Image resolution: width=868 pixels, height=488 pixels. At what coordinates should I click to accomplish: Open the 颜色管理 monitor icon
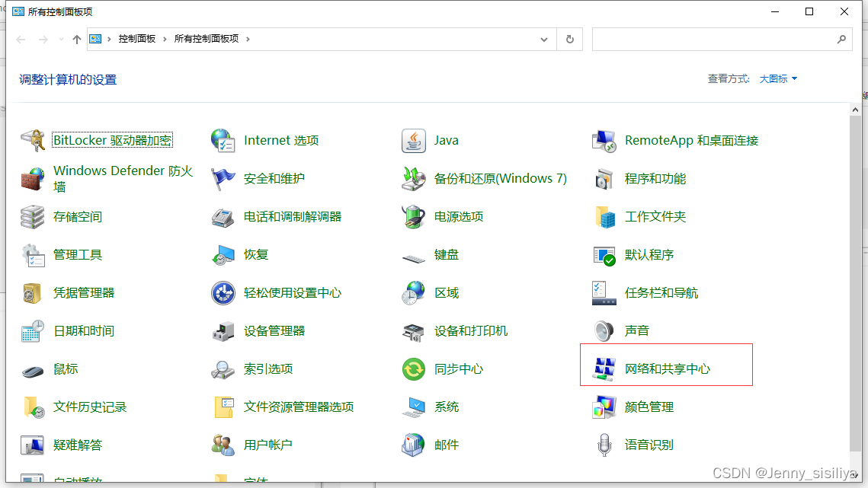pos(604,407)
